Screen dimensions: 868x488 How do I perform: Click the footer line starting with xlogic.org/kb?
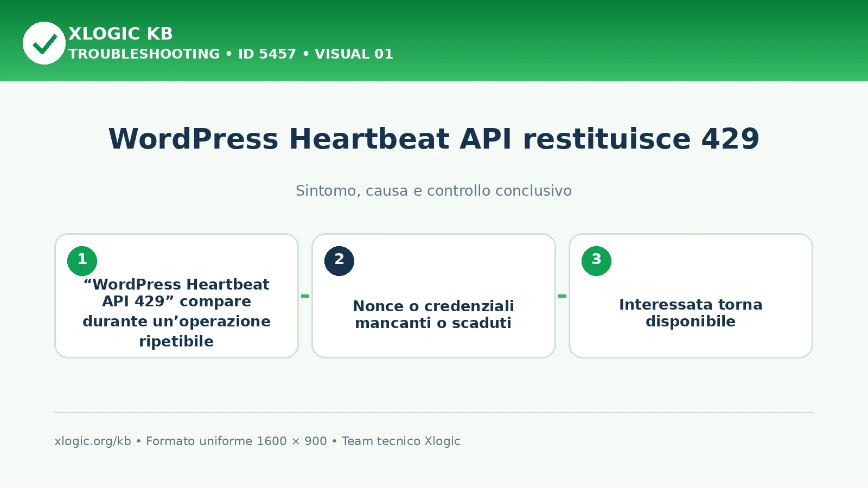257,441
